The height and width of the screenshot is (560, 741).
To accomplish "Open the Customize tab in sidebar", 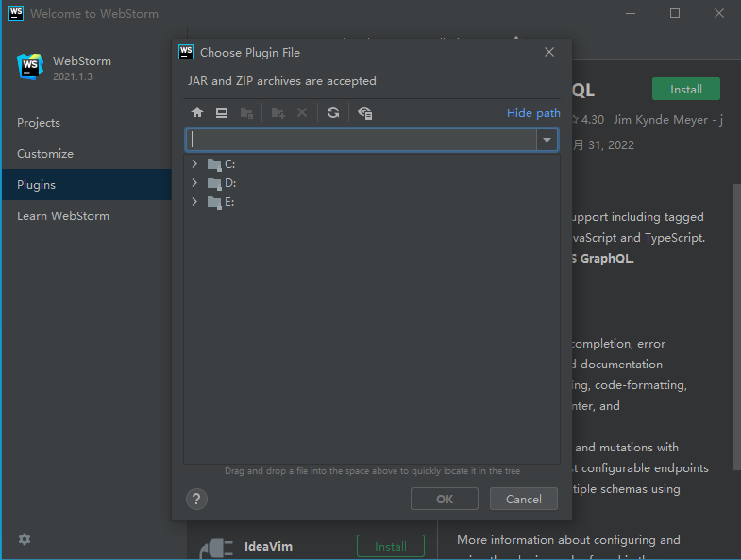I will click(x=45, y=154).
